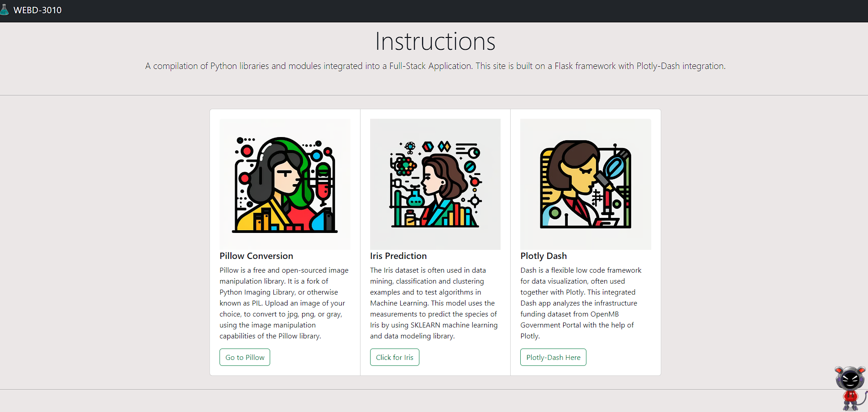Click the Instructions page heading
Viewport: 868px width, 412px height.
click(435, 42)
